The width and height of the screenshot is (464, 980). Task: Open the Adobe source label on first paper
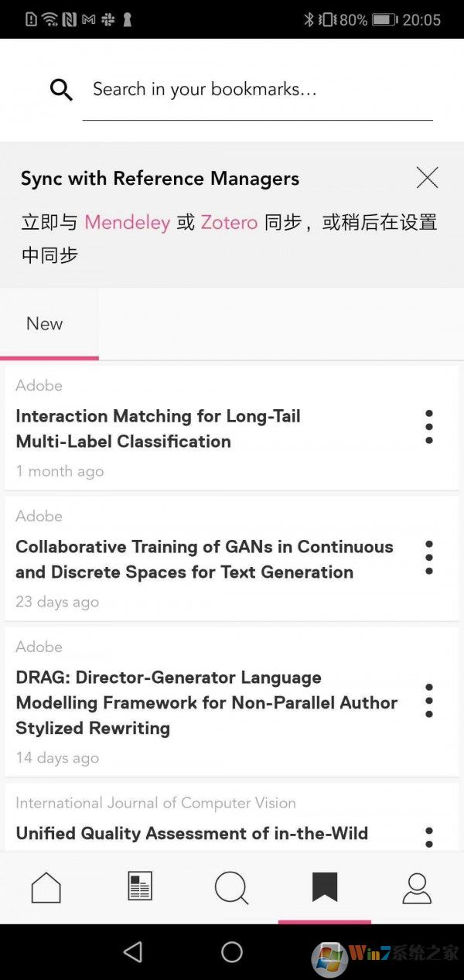[39, 385]
